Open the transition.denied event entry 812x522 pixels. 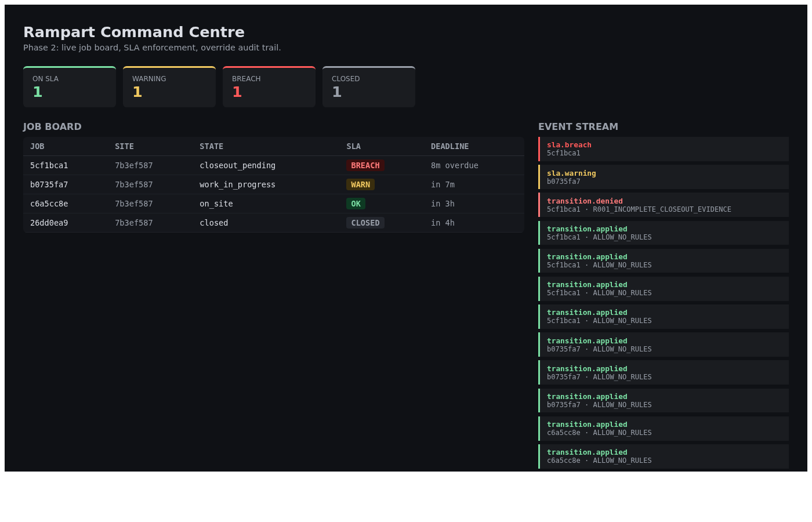coord(664,205)
